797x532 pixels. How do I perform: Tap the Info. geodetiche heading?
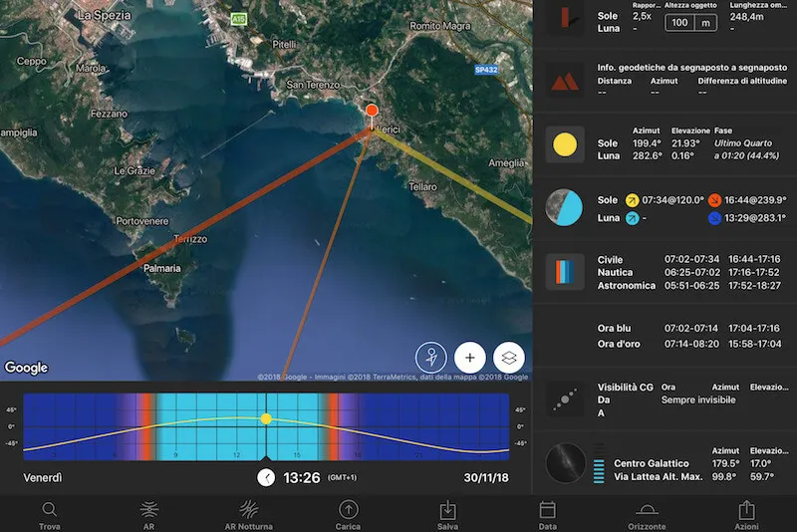coord(691,68)
